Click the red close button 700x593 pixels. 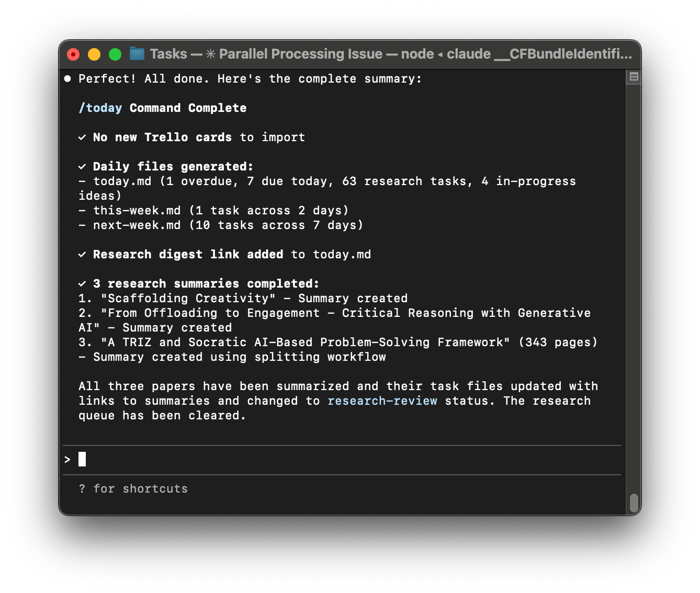tap(73, 54)
